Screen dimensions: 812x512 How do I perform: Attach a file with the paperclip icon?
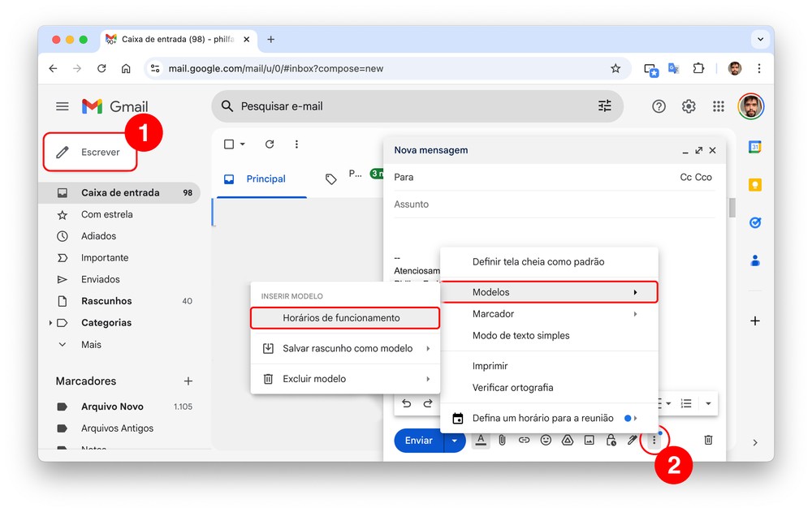click(503, 440)
